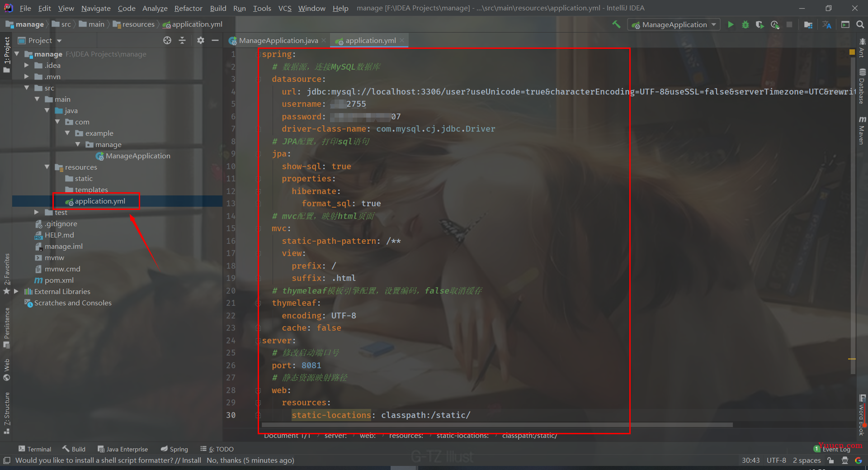Open the ManageApplication run configuration dropdown

click(x=674, y=25)
